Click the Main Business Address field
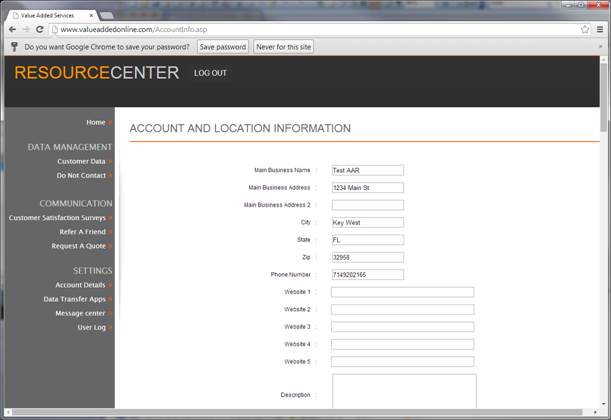611x420 pixels. 367,188
